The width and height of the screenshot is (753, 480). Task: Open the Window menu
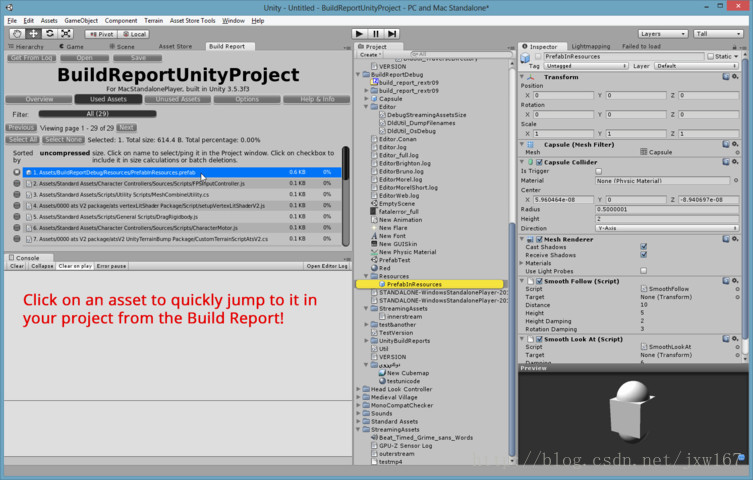coord(233,21)
